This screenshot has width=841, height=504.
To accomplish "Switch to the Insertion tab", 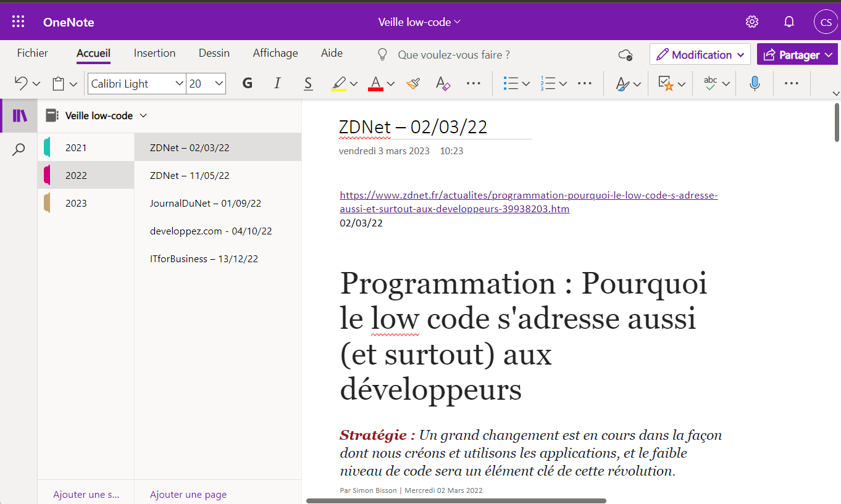I will pos(154,53).
